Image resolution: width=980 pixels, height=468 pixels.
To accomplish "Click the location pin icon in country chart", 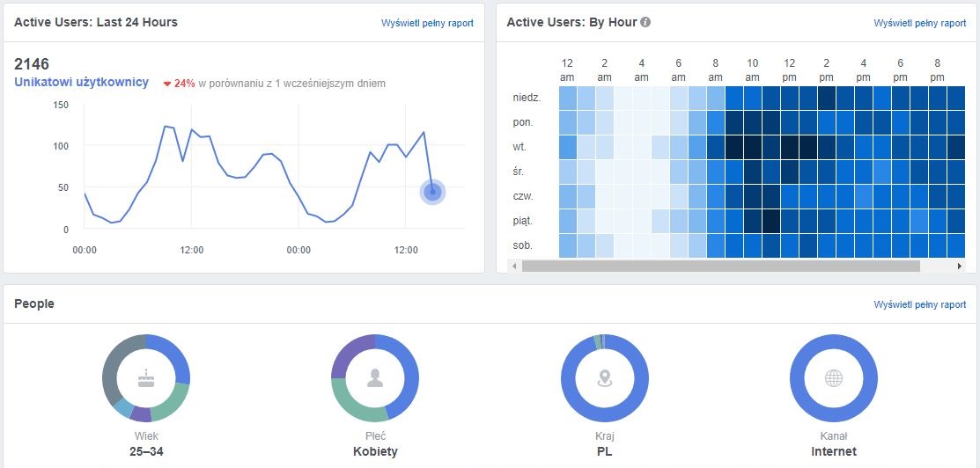I will [x=604, y=378].
